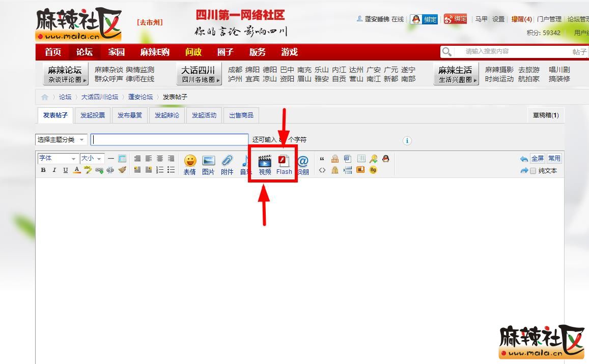The width and height of the screenshot is (589, 364).
Task: Insert a quote block
Action: pos(322,159)
